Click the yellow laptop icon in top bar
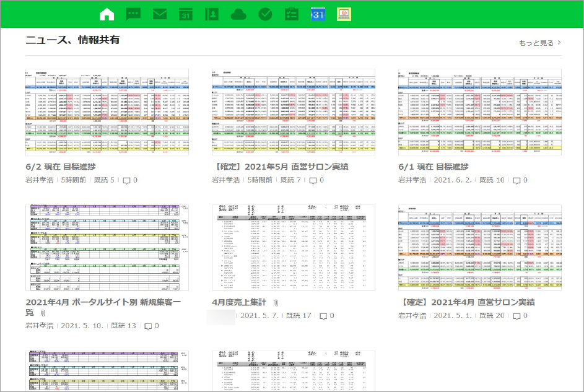 click(x=344, y=14)
